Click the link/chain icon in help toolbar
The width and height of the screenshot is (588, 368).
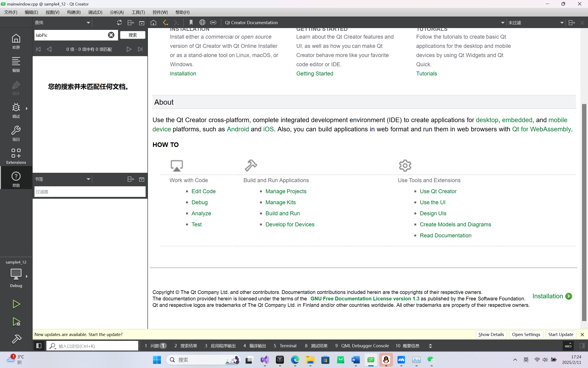[x=213, y=23]
